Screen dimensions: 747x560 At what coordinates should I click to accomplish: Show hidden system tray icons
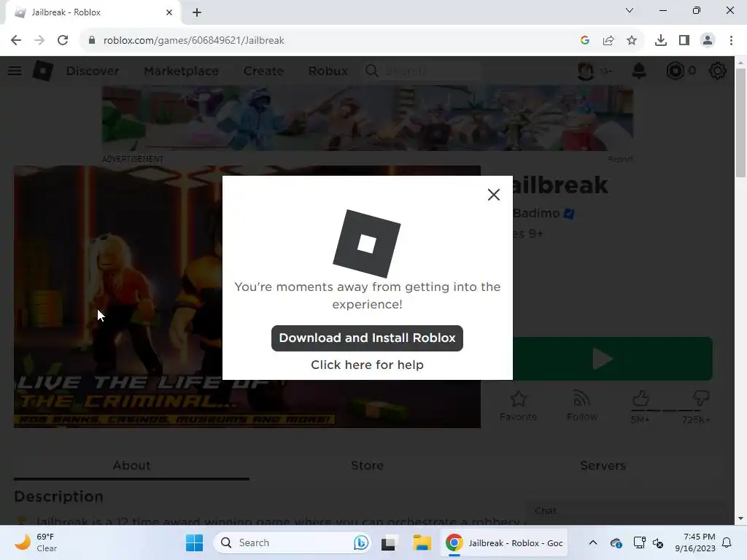(592, 542)
